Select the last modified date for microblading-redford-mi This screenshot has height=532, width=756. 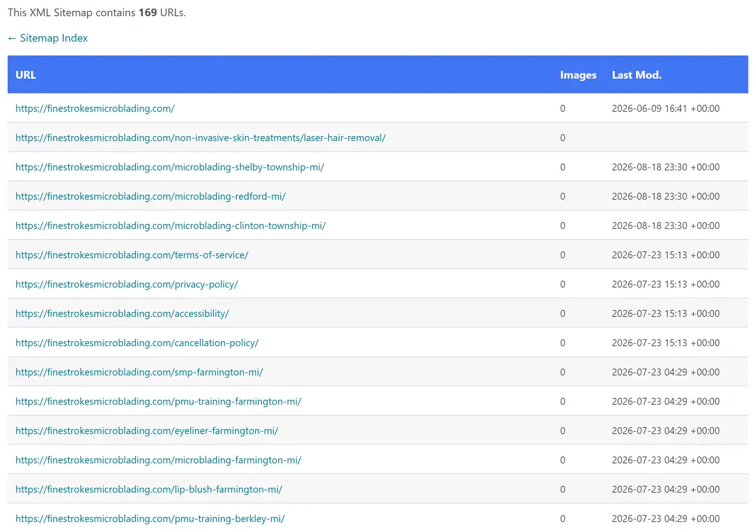pyautogui.click(x=666, y=196)
